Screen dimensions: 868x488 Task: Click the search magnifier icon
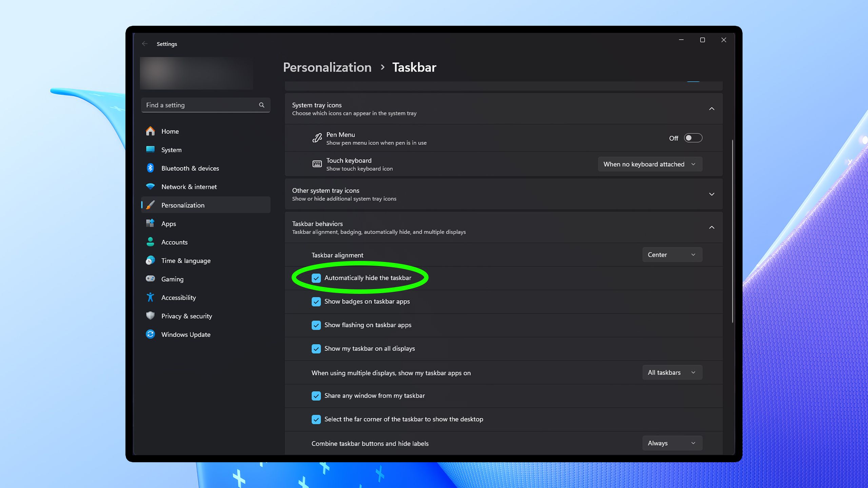pos(261,105)
